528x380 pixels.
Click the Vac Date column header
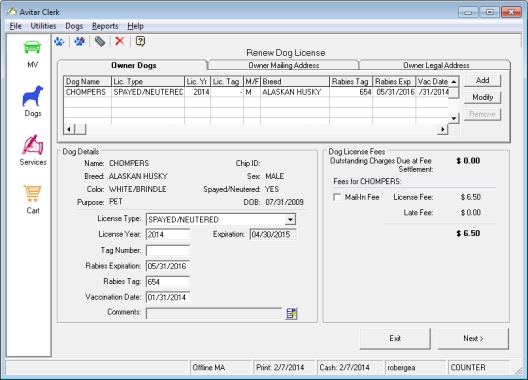tap(432, 82)
